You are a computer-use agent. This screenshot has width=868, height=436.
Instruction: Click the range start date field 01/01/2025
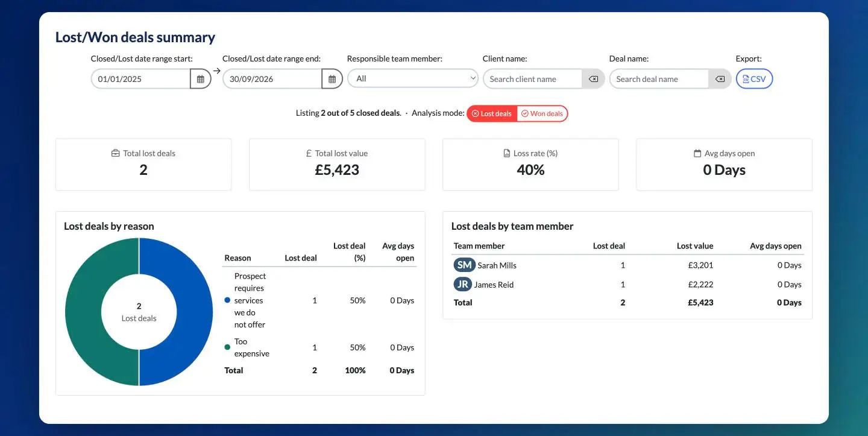[141, 79]
